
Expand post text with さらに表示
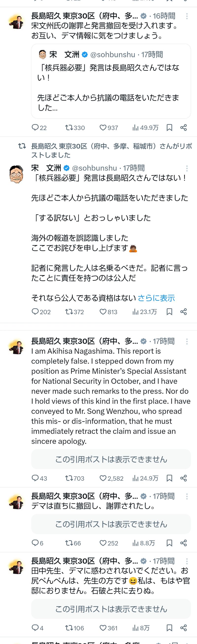point(156,298)
